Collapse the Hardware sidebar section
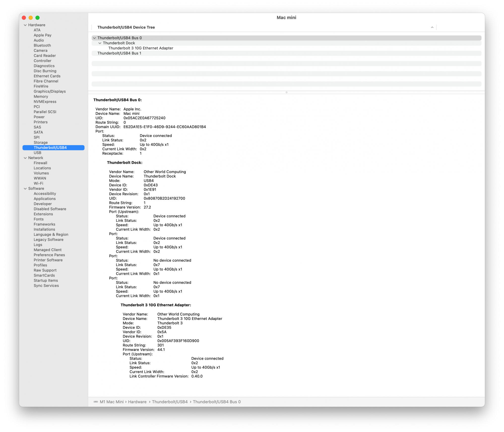This screenshot has height=432, width=504. pos(25,25)
